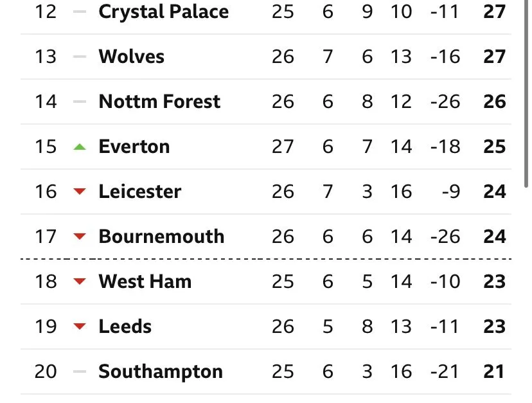Click West Ham's red down arrow

pos(80,282)
